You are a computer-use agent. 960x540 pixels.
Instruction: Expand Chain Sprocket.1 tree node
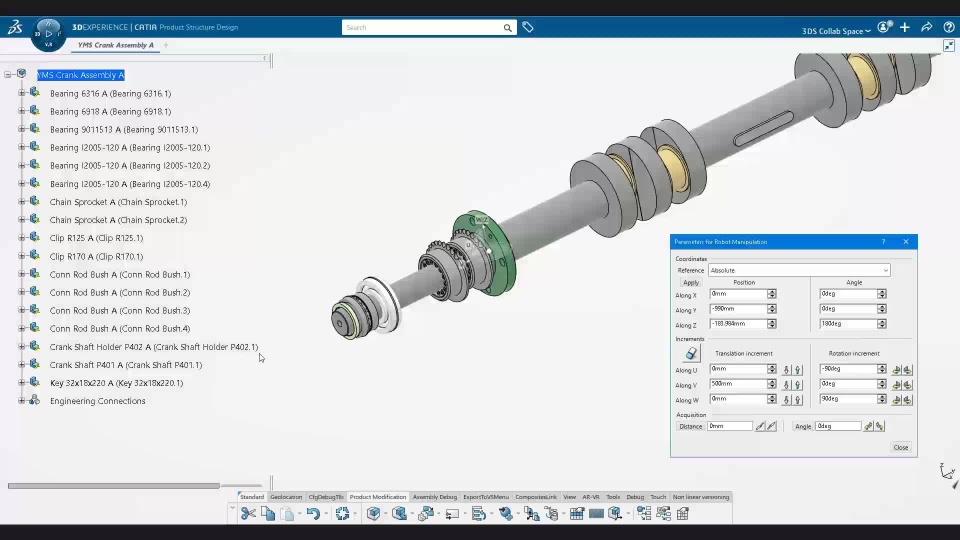tap(21, 201)
